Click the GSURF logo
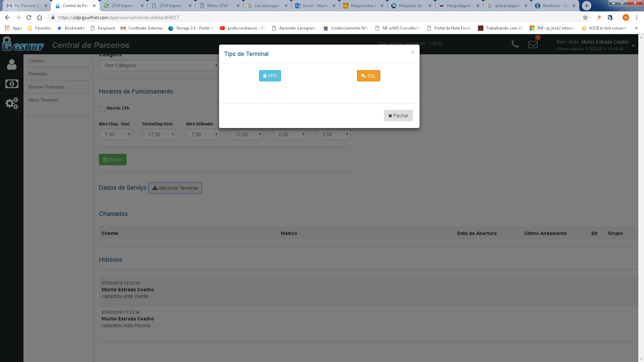Screen dimensions: 644x362 23,45
